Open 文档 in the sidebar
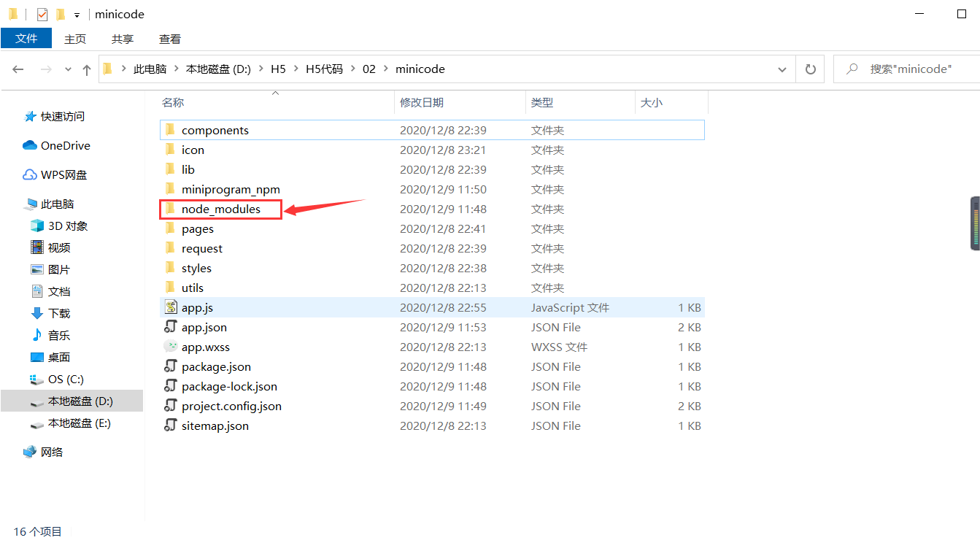 (x=50, y=291)
